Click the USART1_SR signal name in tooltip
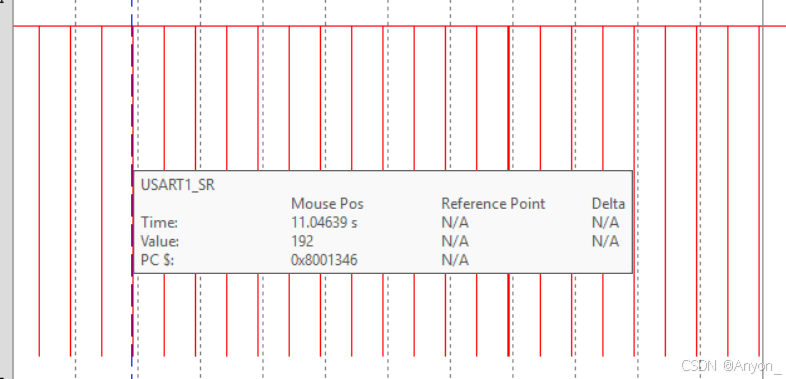 tap(177, 185)
